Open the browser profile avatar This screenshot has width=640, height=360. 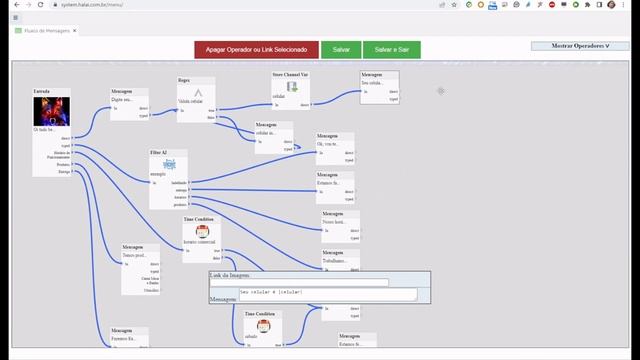click(x=611, y=5)
